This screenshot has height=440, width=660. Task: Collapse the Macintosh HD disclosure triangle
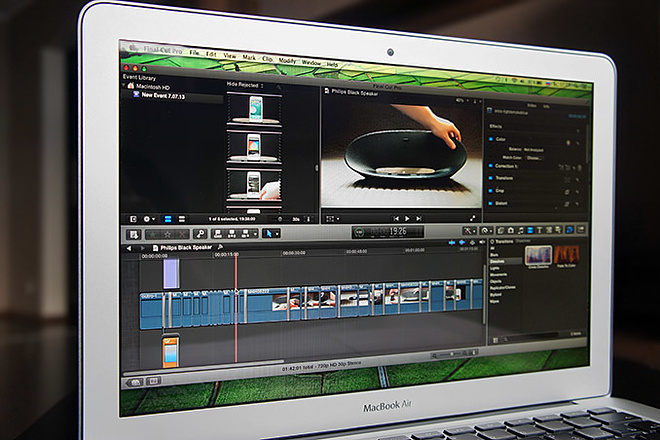[124, 85]
